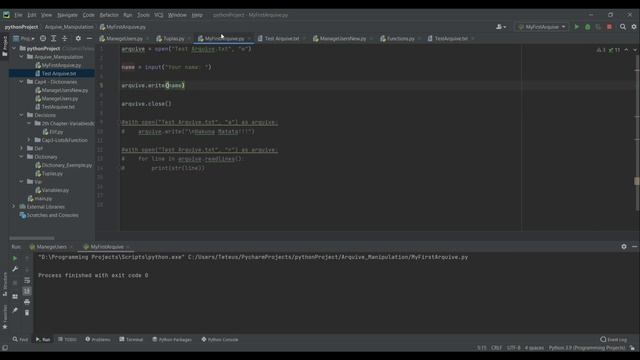Hide the Run tool window
The image size is (640, 360).
click(634, 247)
